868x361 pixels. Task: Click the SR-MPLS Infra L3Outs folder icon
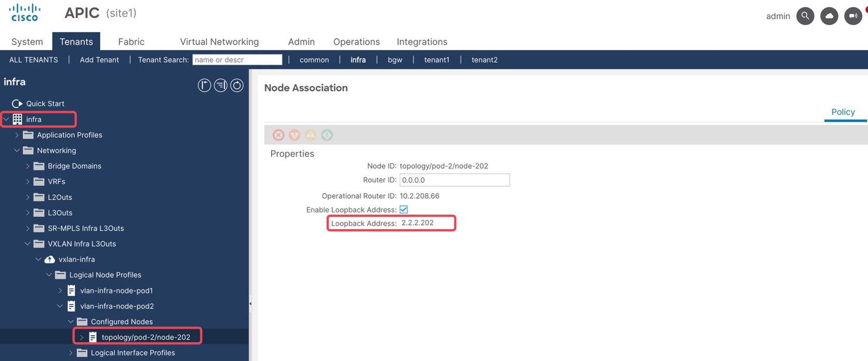click(39, 228)
